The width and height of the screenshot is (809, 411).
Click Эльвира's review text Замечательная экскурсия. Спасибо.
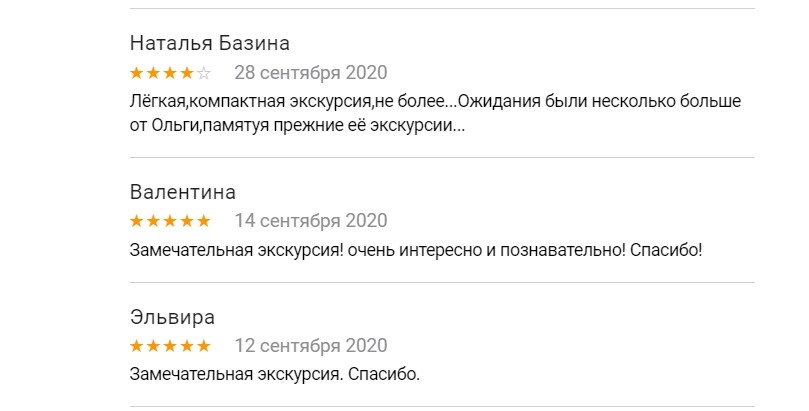(275, 375)
